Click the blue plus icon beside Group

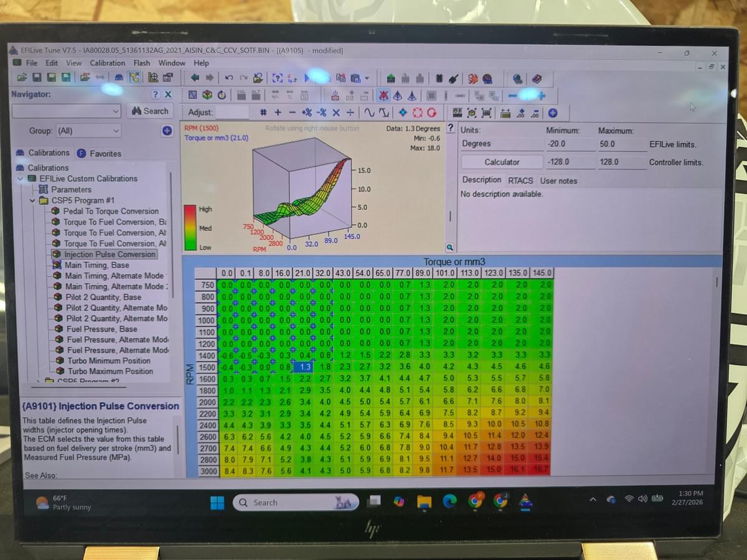[167, 131]
